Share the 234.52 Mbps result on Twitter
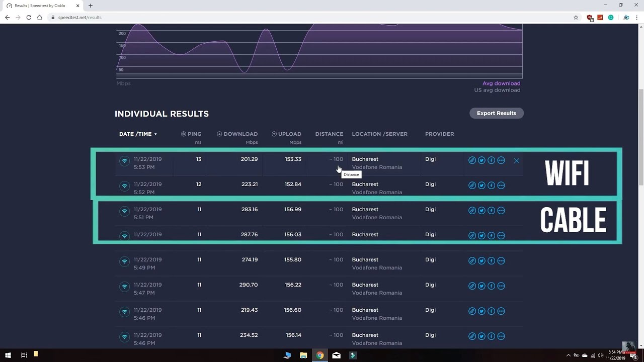This screenshot has height=362, width=644. click(x=481, y=336)
